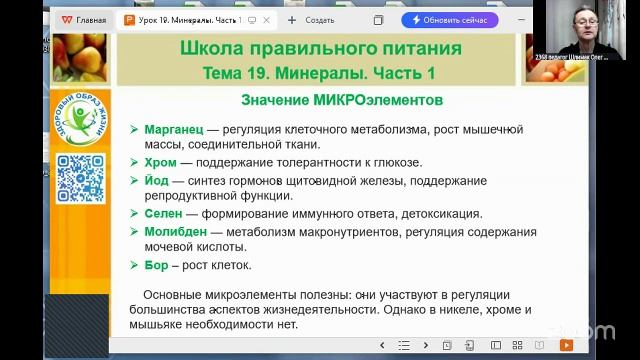This screenshot has height=360, width=640.
Task: Open the rehearse timings clock icon
Action: tap(447, 345)
